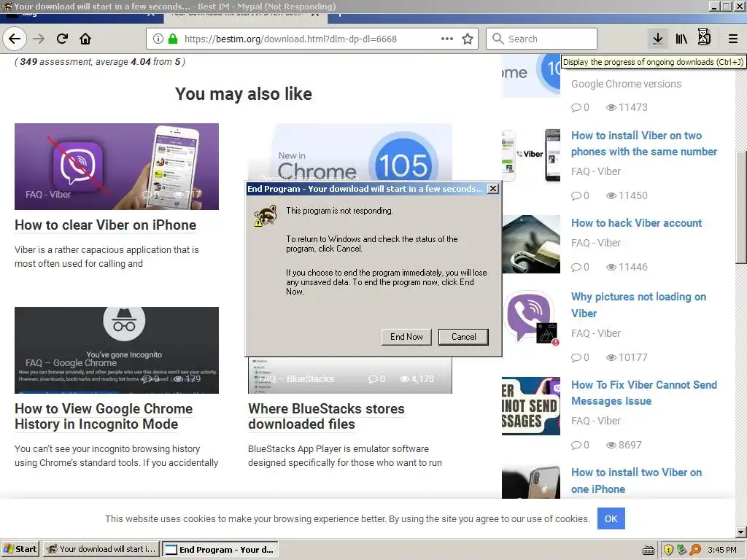Click the Incognito mode article thumbnail
The height and width of the screenshot is (560, 747).
click(x=117, y=350)
